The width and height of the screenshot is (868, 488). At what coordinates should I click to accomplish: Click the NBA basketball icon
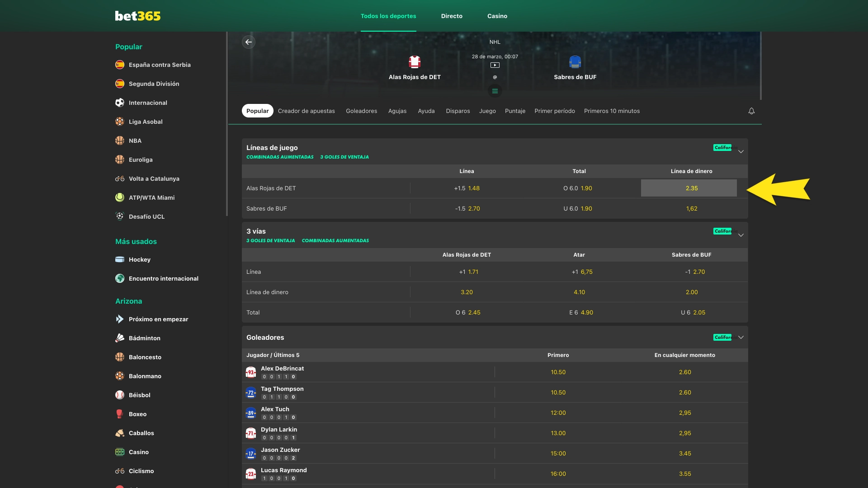(x=120, y=141)
